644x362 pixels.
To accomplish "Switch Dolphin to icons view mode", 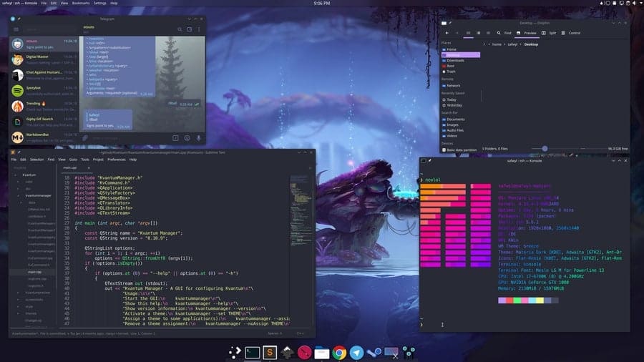I will pos(468,33).
